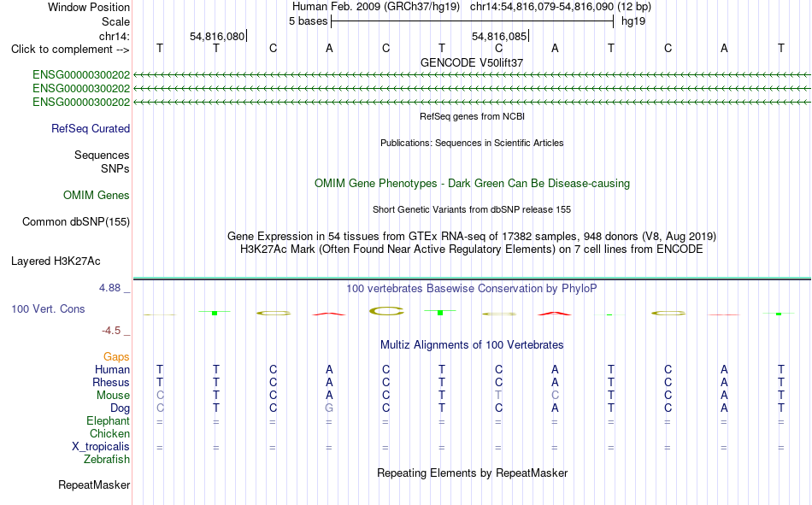Open 'Publications: Sequences in Scientific Articles' title
812x505 pixels.
click(x=472, y=143)
